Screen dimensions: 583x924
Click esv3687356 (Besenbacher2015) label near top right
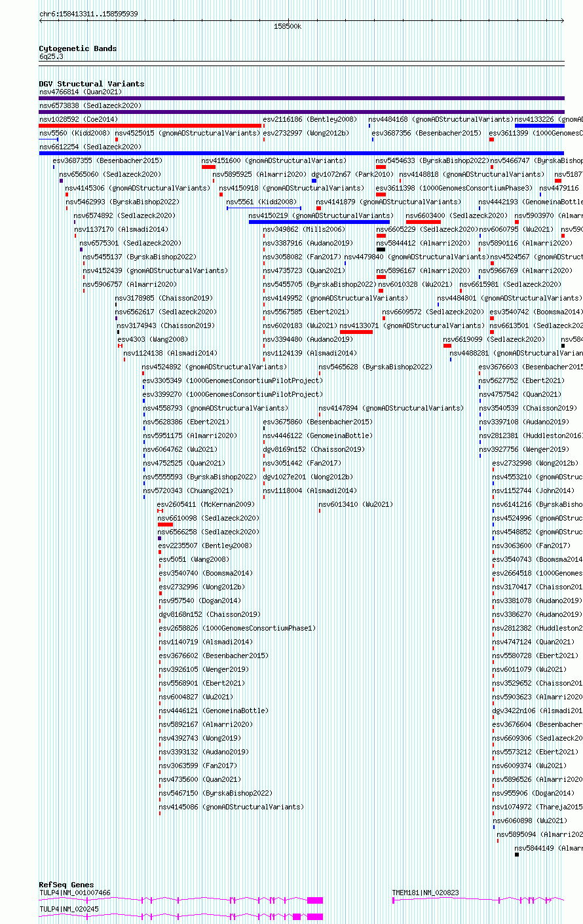(427, 133)
